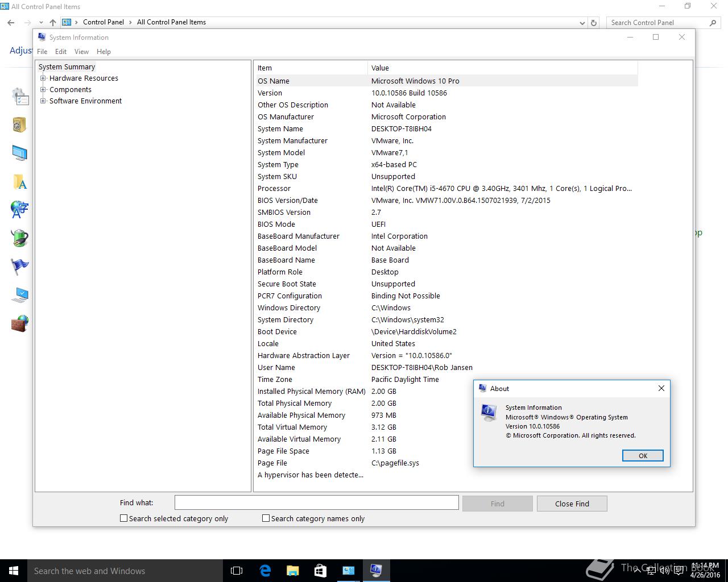Open breadcrumb root dropdown arrow

pyautogui.click(x=77, y=22)
